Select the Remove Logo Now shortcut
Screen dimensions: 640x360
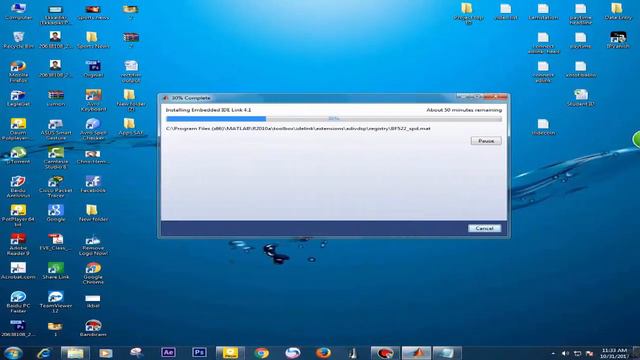(93, 244)
